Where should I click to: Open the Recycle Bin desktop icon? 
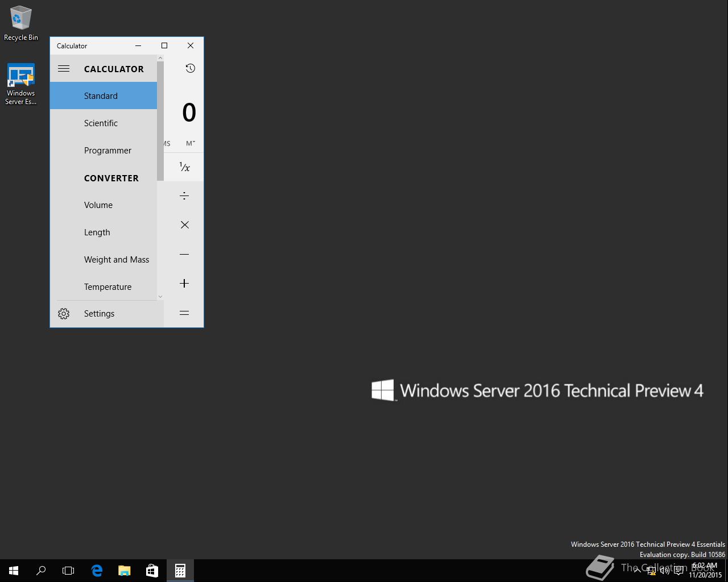tap(21, 23)
